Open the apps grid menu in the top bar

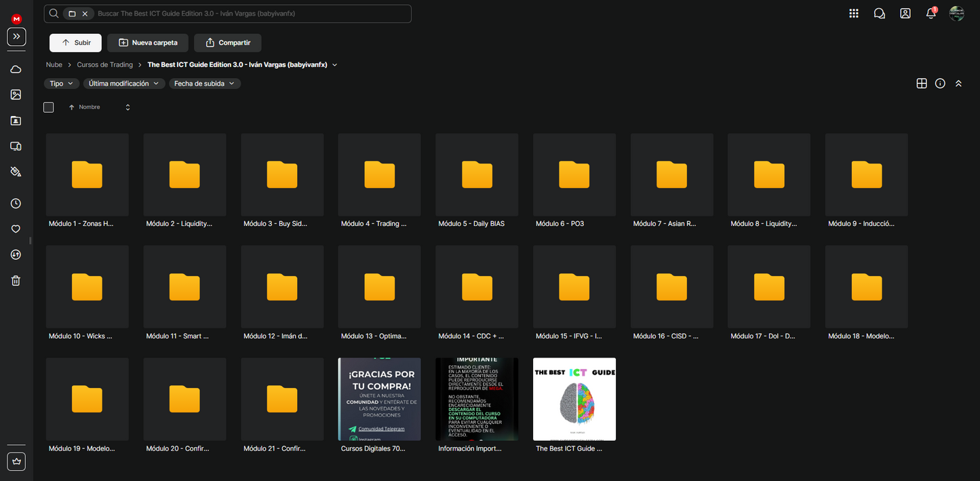point(853,14)
